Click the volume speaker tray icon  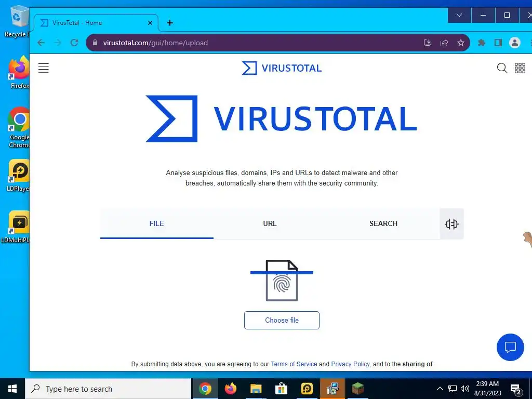[465, 389]
